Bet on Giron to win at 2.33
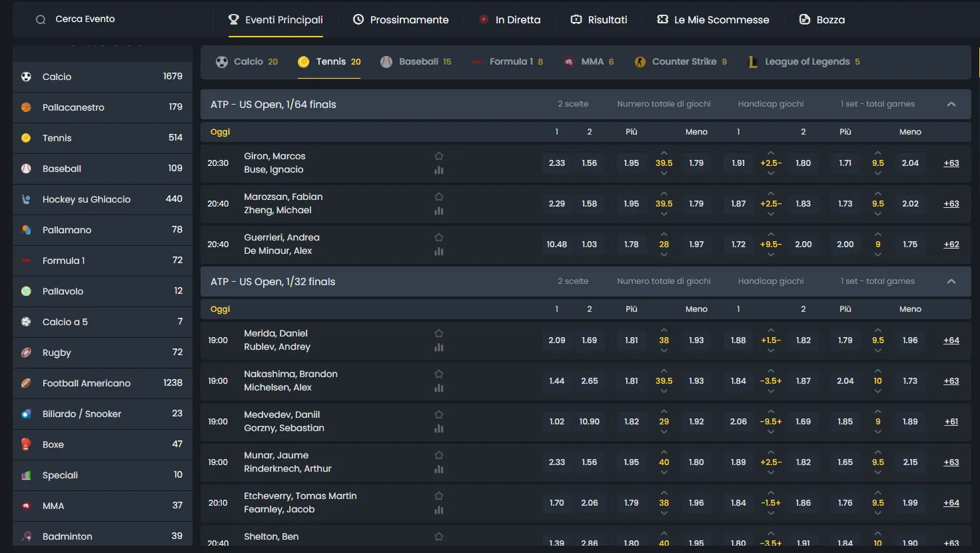The height and width of the screenshot is (553, 980). (557, 163)
